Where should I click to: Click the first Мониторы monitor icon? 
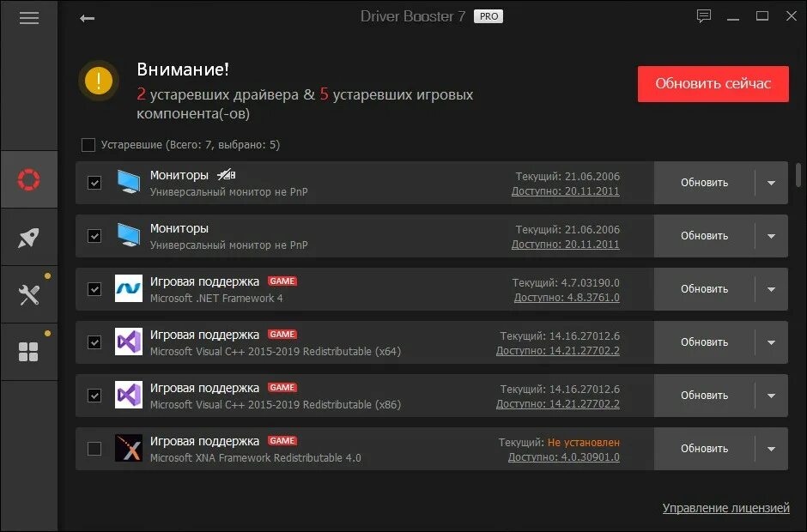[x=129, y=182]
